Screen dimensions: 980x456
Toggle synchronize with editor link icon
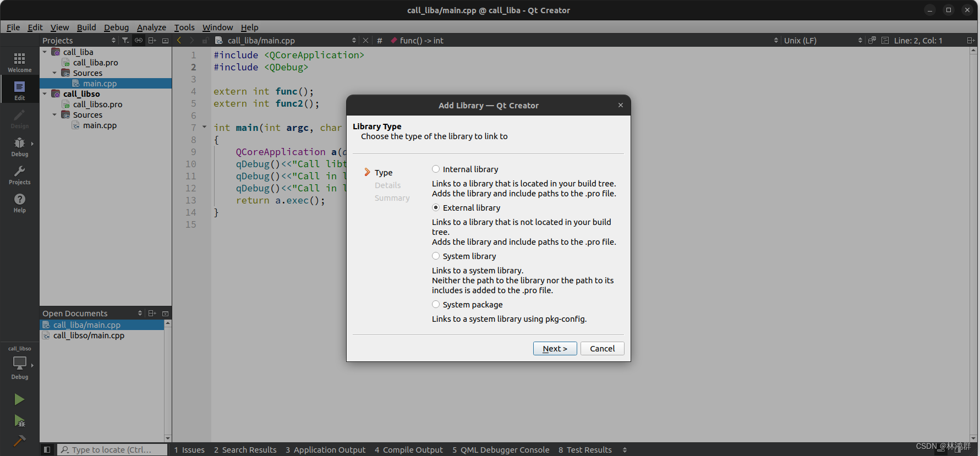click(x=139, y=40)
